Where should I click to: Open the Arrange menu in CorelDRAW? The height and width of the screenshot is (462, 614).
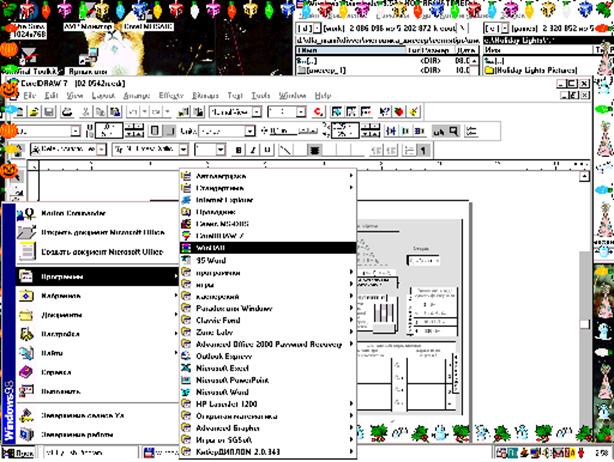(137, 96)
